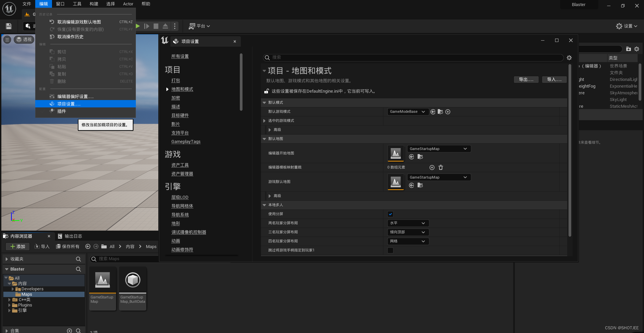Use selected asset for 编辑器开始地图
This screenshot has height=333, width=644.
tap(412, 157)
